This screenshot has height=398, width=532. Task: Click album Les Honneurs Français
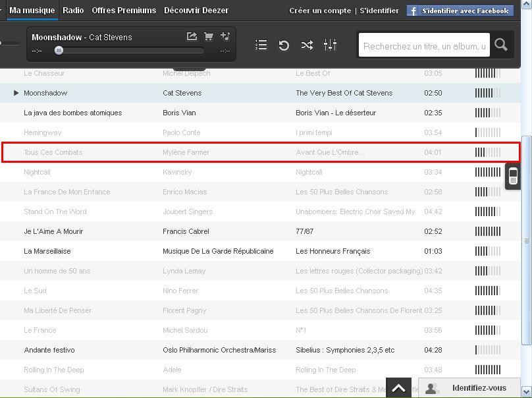point(333,251)
